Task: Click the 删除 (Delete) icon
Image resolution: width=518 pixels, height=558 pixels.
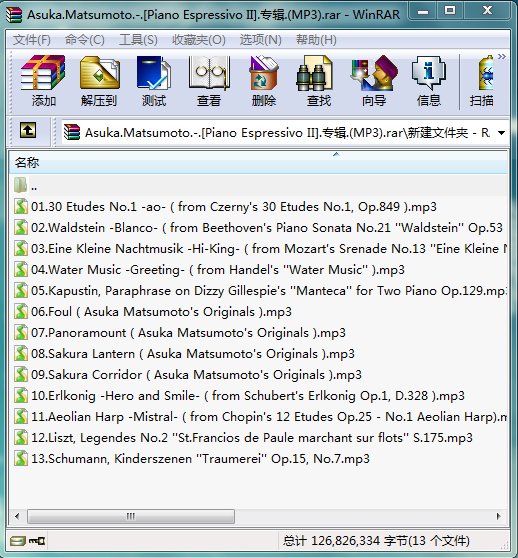Action: pos(264,81)
